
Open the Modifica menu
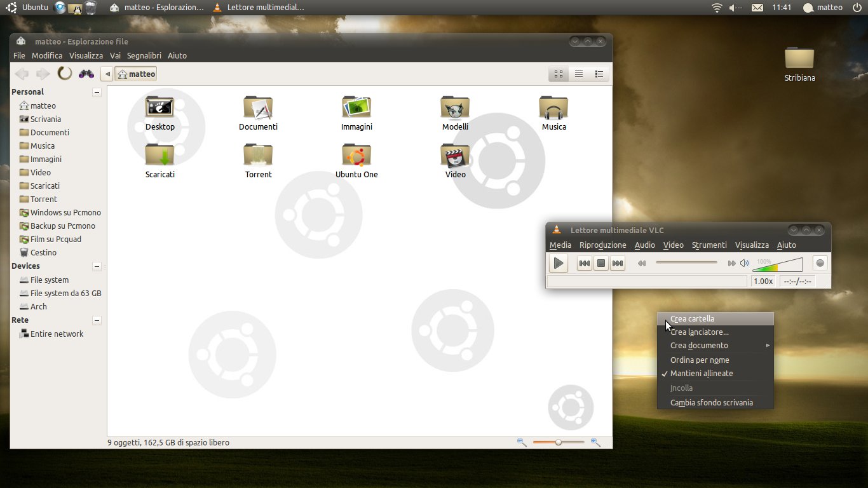pos(47,56)
